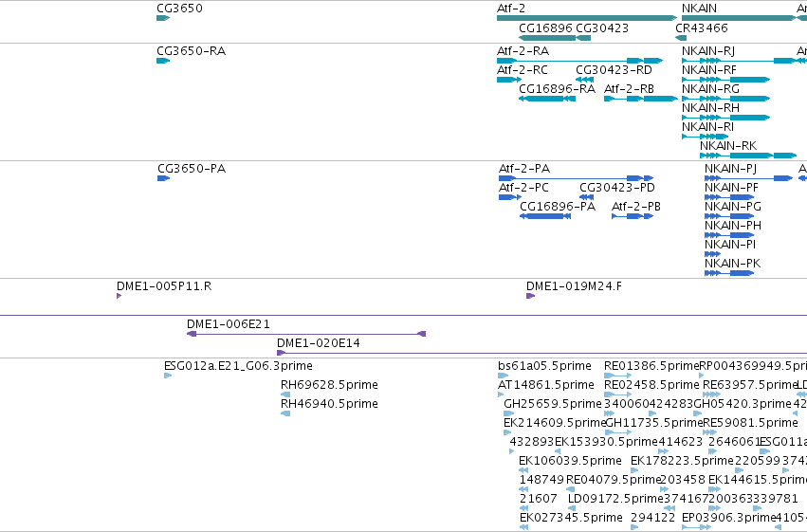Image resolution: width=807 pixels, height=532 pixels.
Task: Click transcript NKAIN-RG
Action: 711,89
